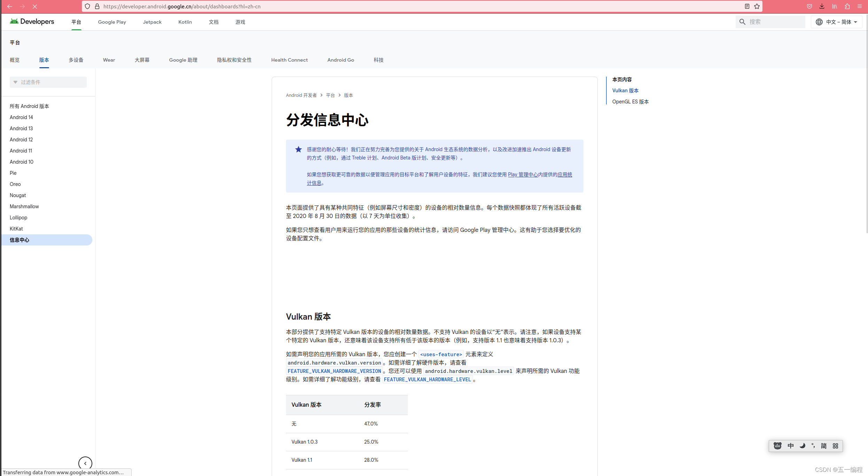The width and height of the screenshot is (868, 476).
Task: Switch to the Android Go sub-tab
Action: click(341, 60)
